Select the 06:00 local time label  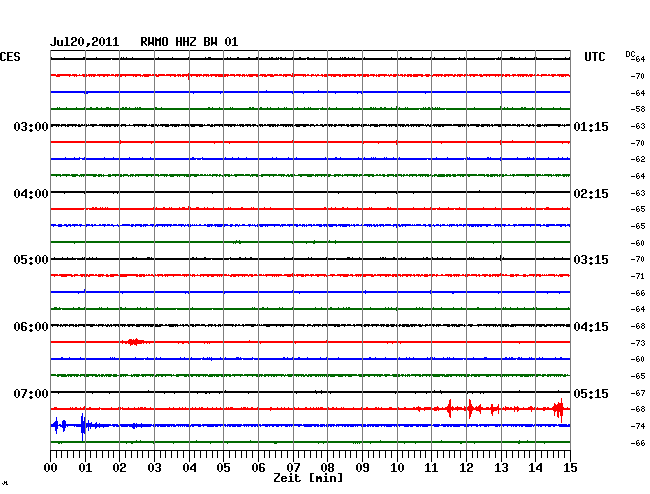(31, 327)
